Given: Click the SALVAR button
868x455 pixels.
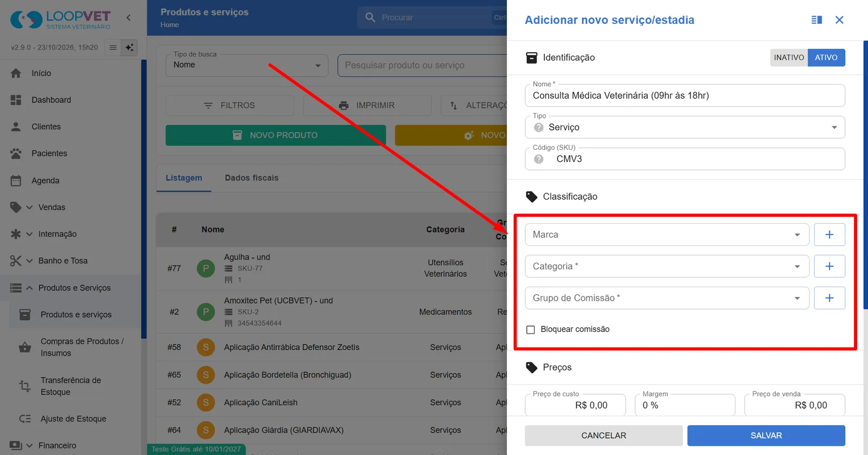Looking at the screenshot, I should [766, 435].
